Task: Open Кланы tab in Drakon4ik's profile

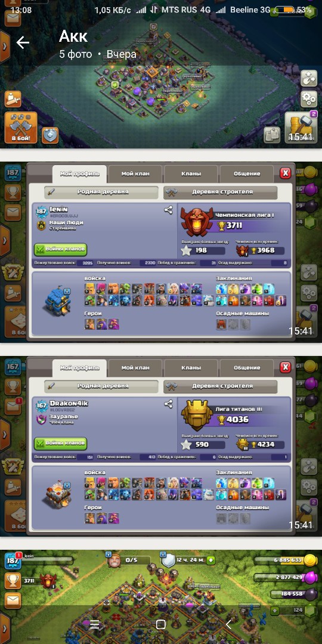Action: pos(191,367)
